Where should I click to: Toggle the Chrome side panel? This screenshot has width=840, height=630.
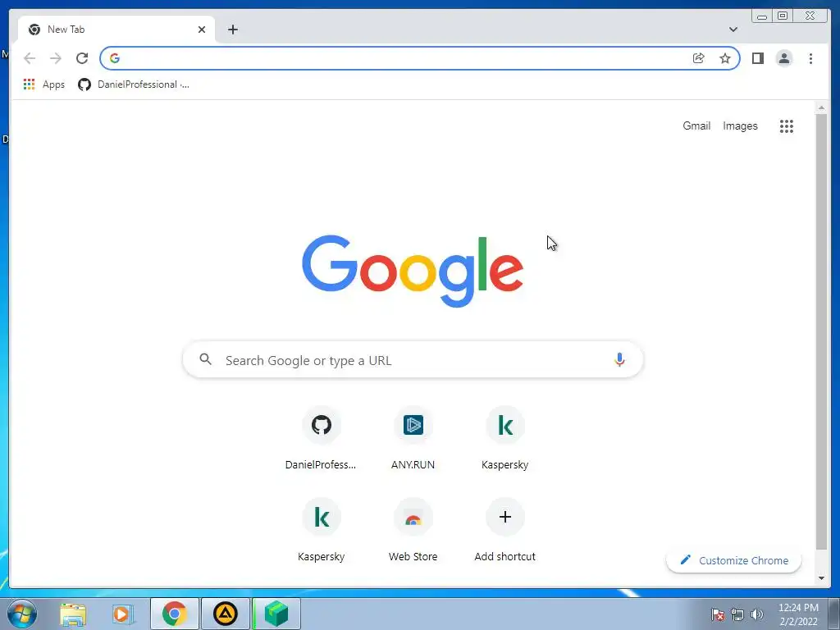[757, 58]
